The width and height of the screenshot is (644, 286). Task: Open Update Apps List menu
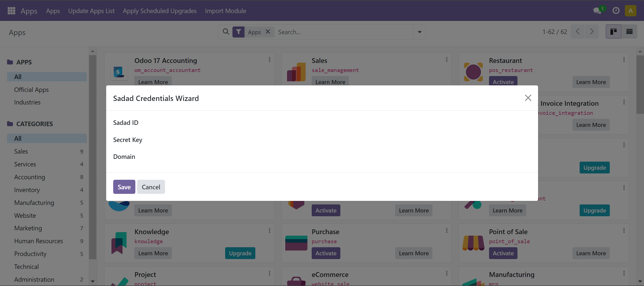(x=91, y=11)
